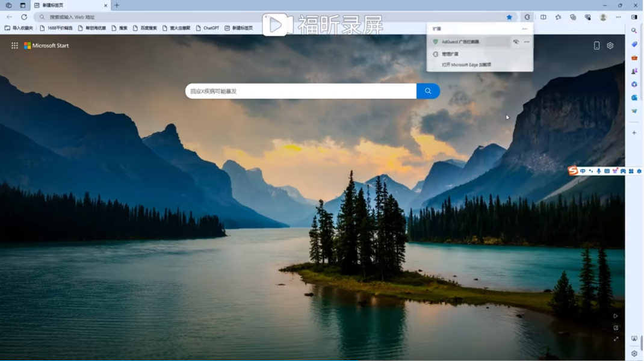Open the Collections icon in toolbar
Image resolution: width=644 pixels, height=361 pixels.
573,17
